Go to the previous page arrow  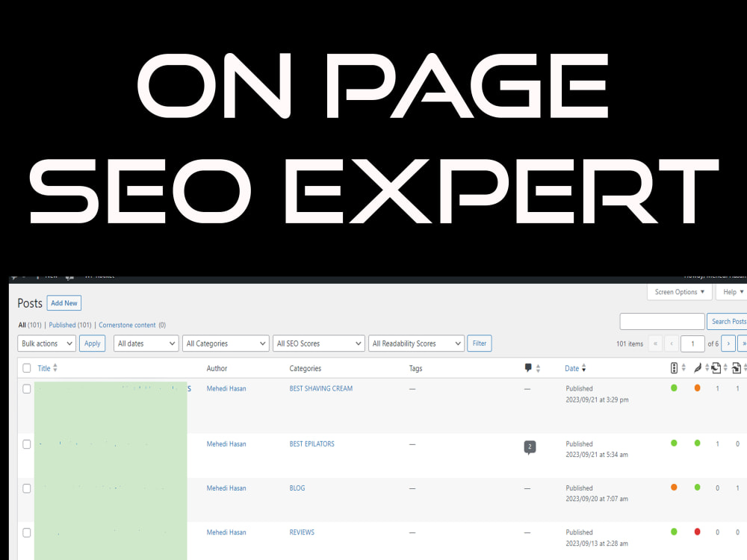pyautogui.click(x=672, y=343)
